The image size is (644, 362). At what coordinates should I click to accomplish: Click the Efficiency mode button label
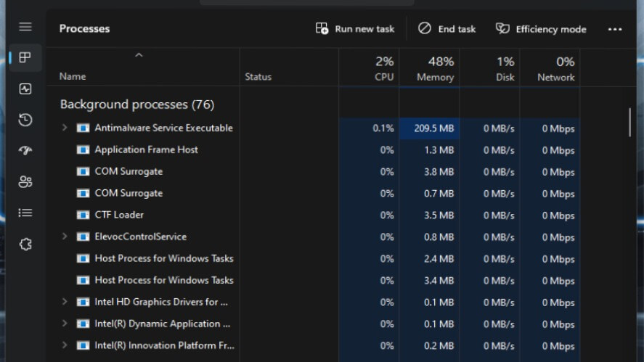click(551, 29)
